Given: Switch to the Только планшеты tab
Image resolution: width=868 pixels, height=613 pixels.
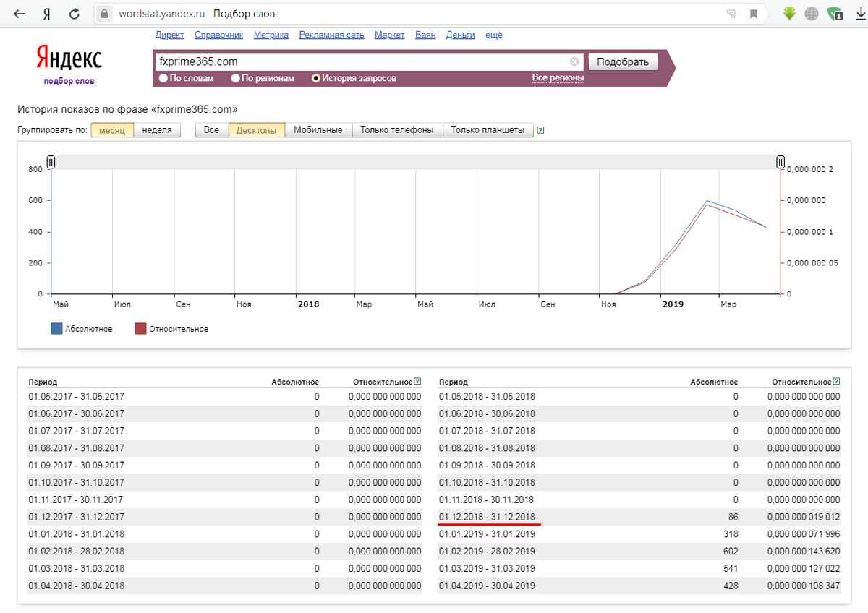Looking at the screenshot, I should coord(488,130).
